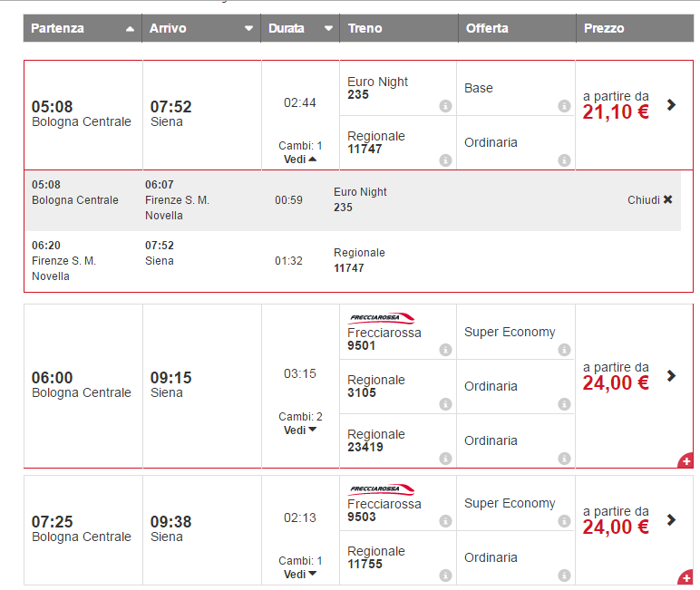Viewport: 700px width, 590px height.
Task: Click info icon beside Regionale 11747
Action: coord(445,160)
